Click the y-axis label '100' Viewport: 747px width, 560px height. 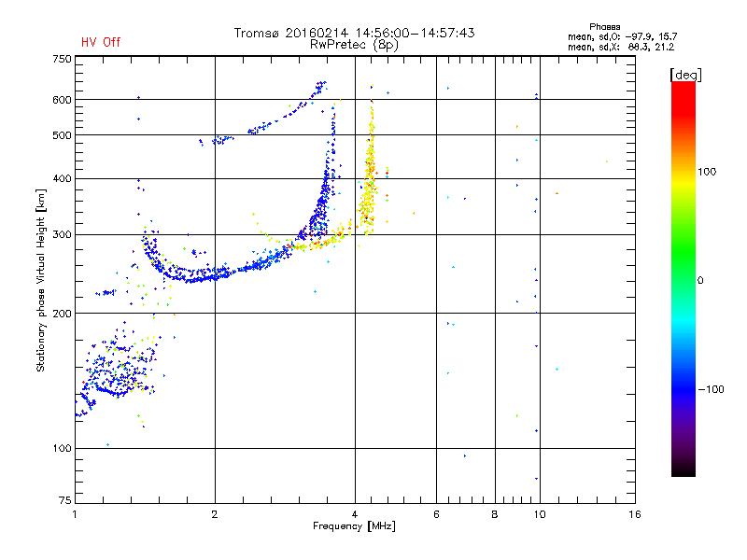click(x=62, y=449)
